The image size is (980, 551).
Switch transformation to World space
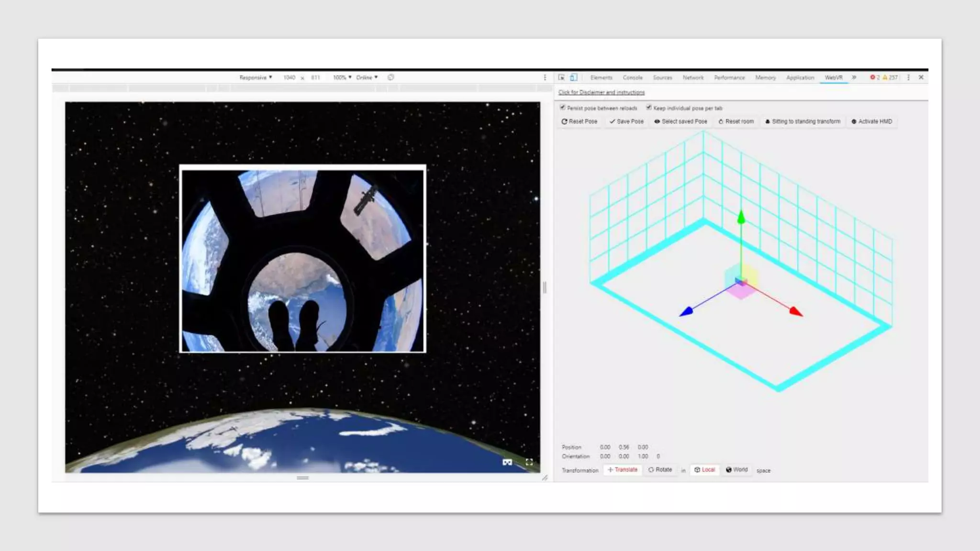point(737,470)
